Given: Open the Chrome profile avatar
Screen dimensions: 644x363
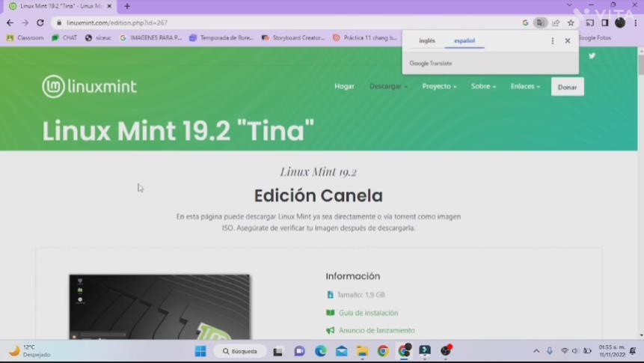Looking at the screenshot, I should [620, 23].
